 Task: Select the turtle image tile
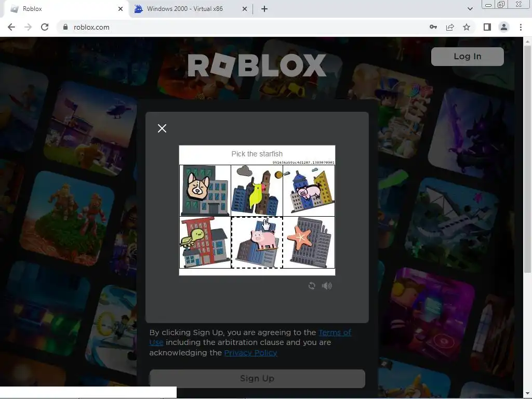tap(205, 242)
